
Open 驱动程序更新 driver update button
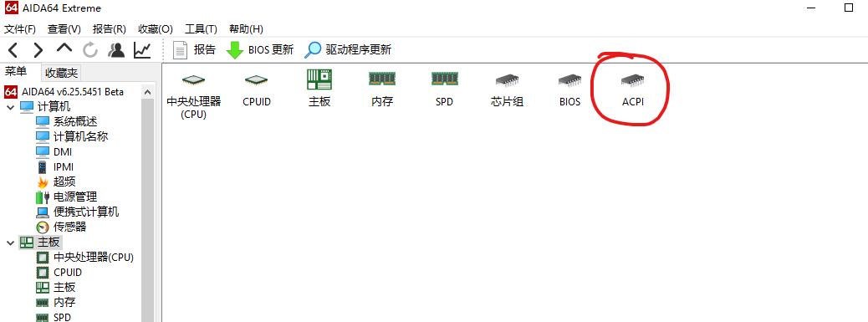pos(348,50)
